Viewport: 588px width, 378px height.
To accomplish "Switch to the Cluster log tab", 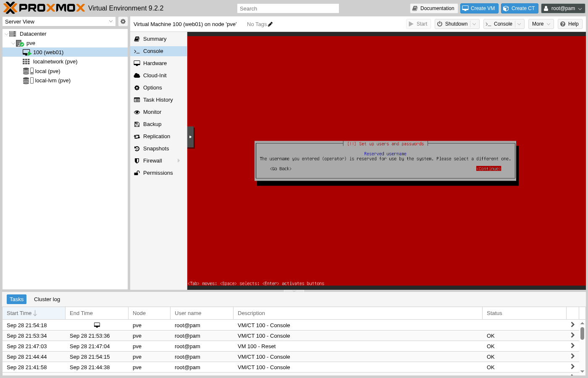I will coord(47,299).
